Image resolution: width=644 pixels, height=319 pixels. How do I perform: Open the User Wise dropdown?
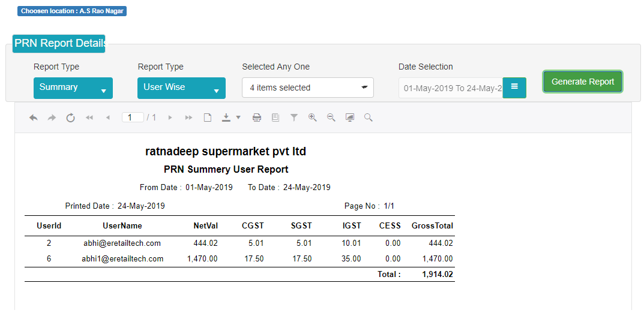(x=181, y=88)
